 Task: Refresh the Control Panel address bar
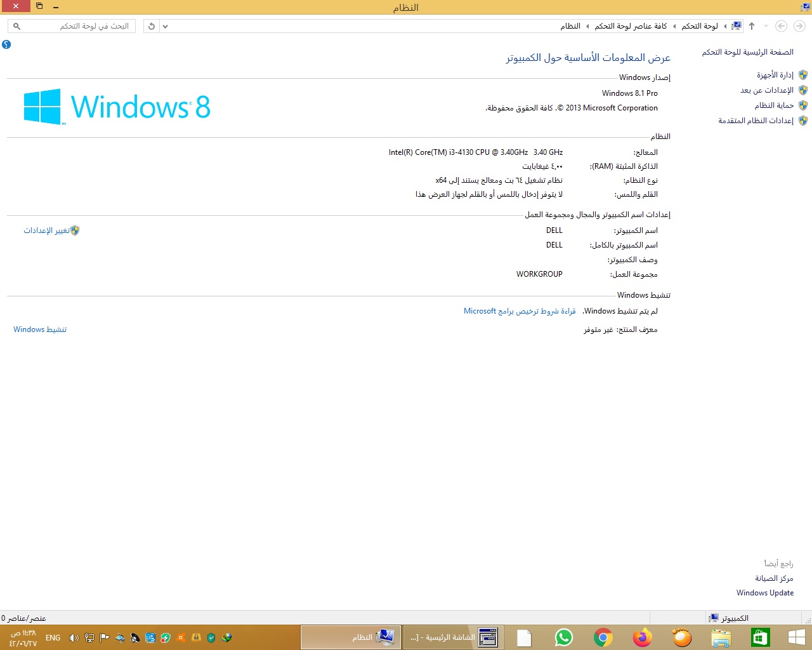pos(152,26)
